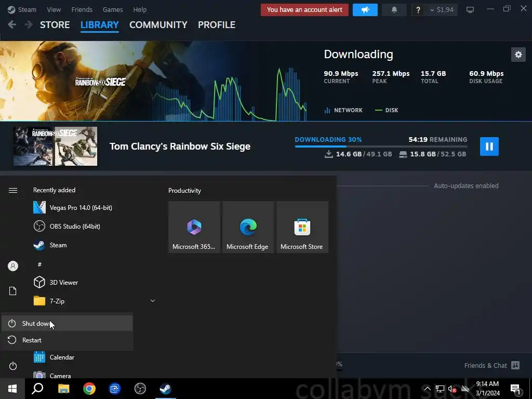The width and height of the screenshot is (532, 399).
Task: Click the Steam taskbar icon
Action: tap(166, 389)
